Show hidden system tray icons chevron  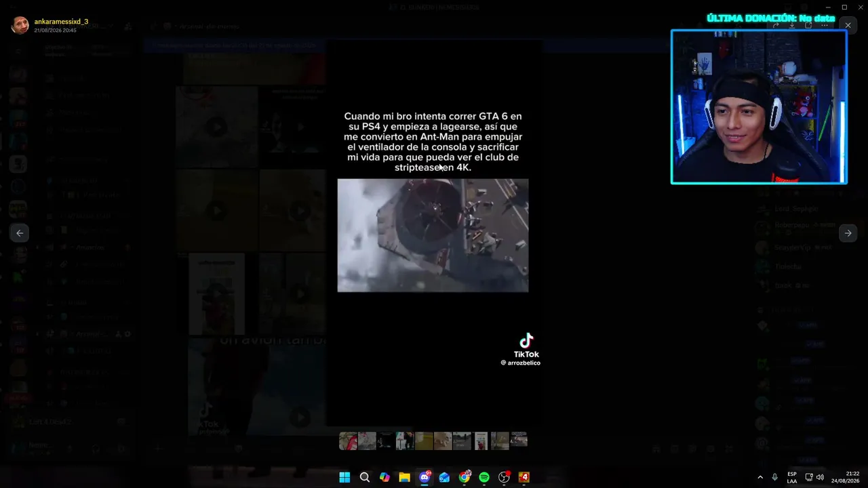(760, 477)
